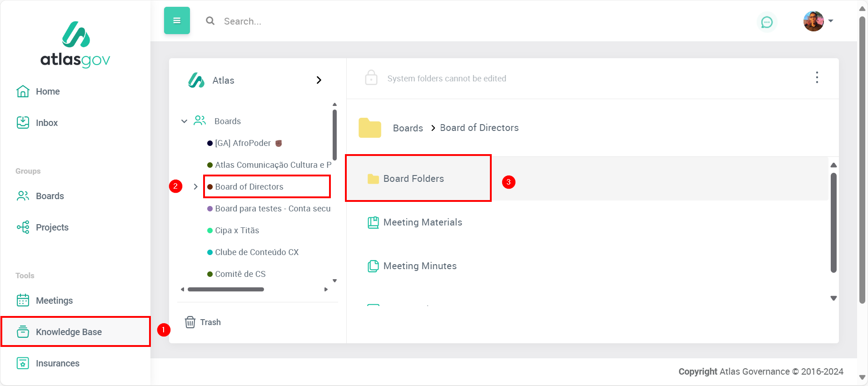Click the tree horizontal scrollbar thumb

[x=226, y=290]
